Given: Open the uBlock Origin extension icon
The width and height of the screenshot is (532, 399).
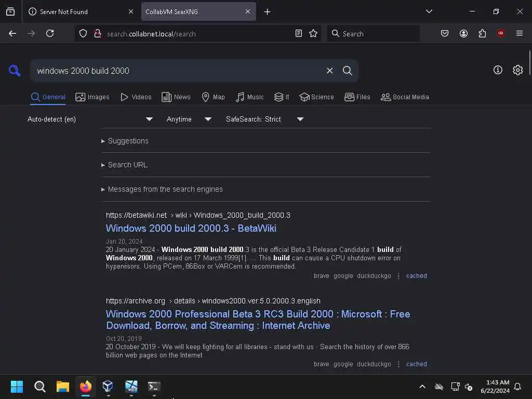Looking at the screenshot, I should (x=501, y=33).
